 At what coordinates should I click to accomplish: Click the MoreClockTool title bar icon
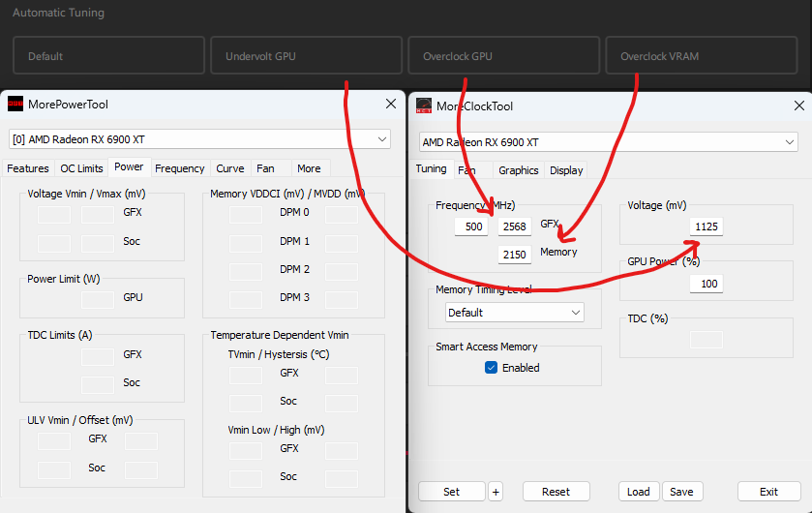pyautogui.click(x=424, y=106)
